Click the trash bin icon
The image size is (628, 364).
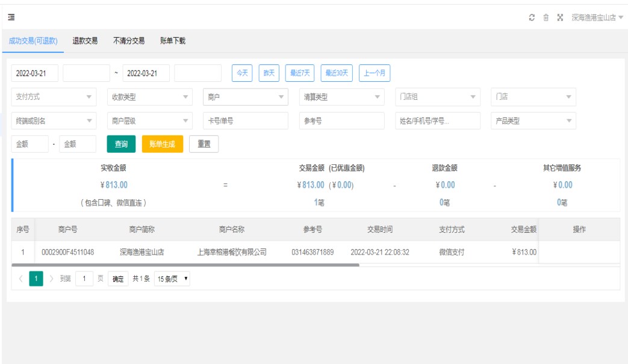click(546, 17)
